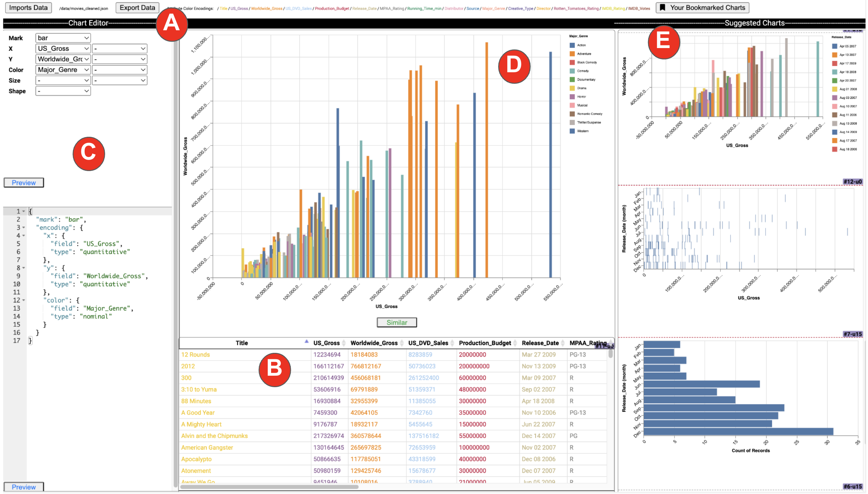
Task: Open the Shape dropdown in Chart Editor
Action: coord(63,91)
